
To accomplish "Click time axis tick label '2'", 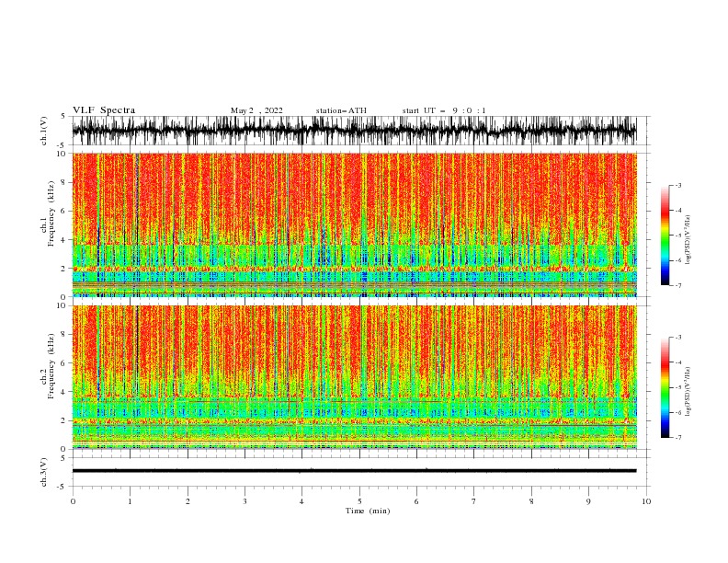I will [x=188, y=501].
